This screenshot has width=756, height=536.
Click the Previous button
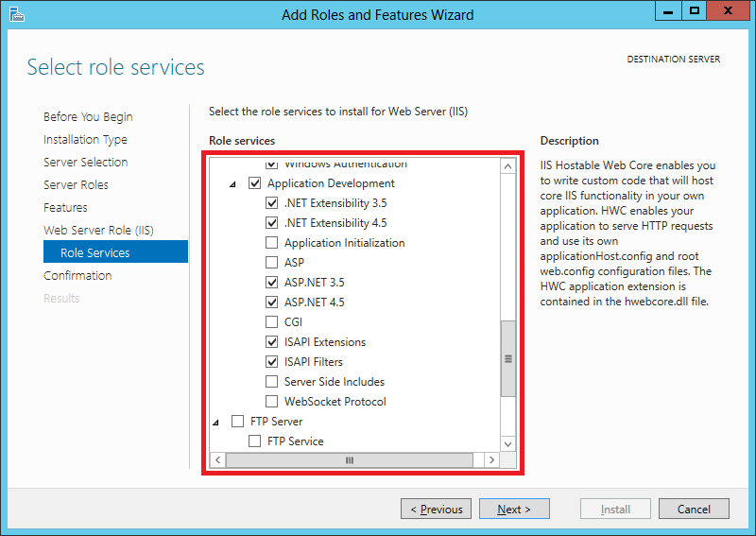436,509
